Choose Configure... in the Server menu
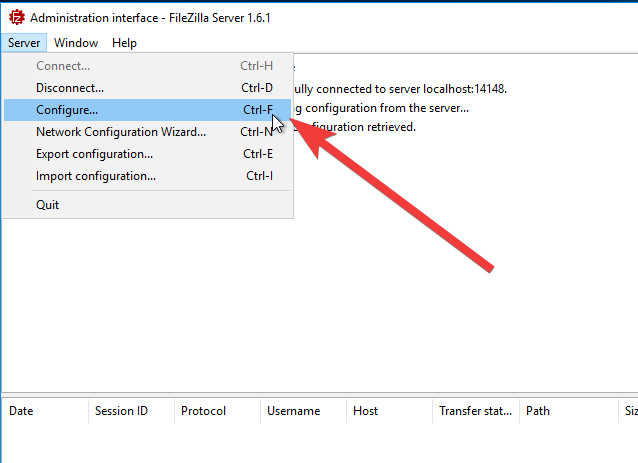This screenshot has width=638, height=463. [67, 110]
